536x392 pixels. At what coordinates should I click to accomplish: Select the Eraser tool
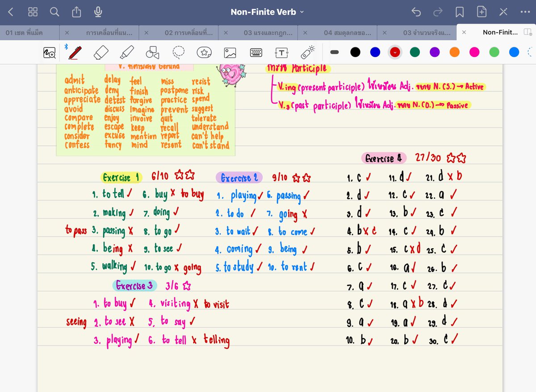pyautogui.click(x=101, y=53)
